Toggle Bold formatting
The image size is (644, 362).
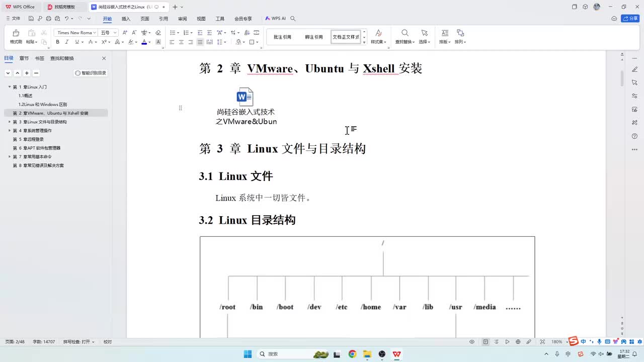pos(58,42)
